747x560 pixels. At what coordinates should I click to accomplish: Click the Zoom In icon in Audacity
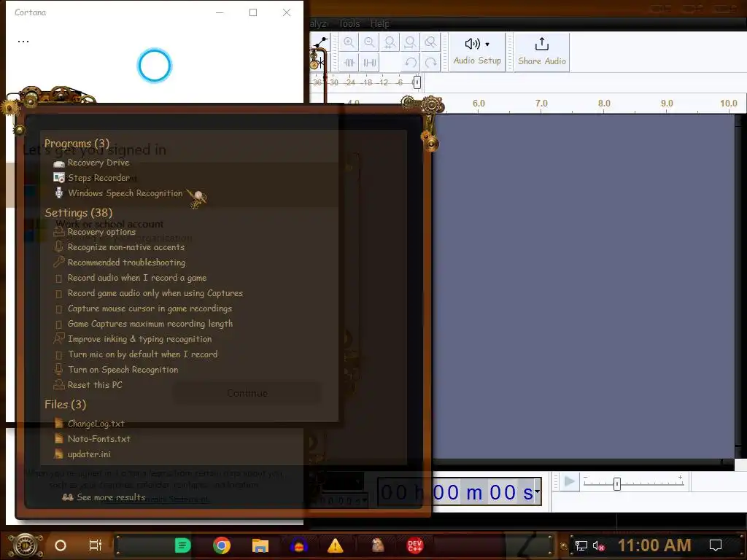tap(349, 42)
